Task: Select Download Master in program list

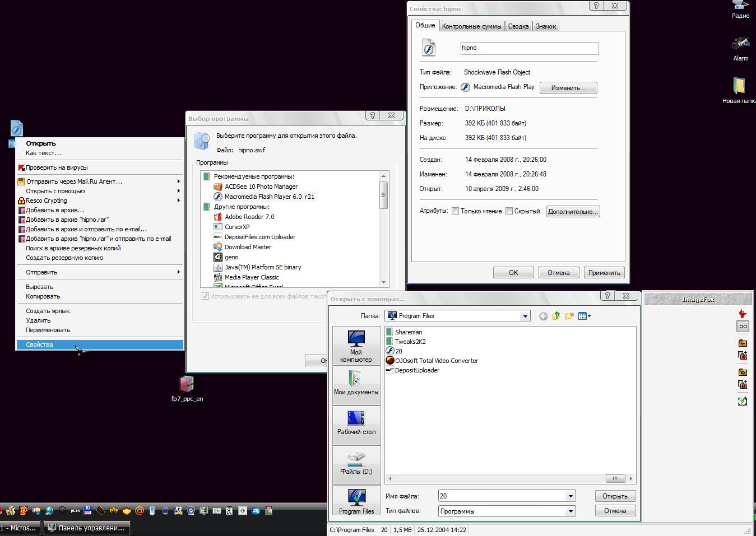Action: (247, 247)
